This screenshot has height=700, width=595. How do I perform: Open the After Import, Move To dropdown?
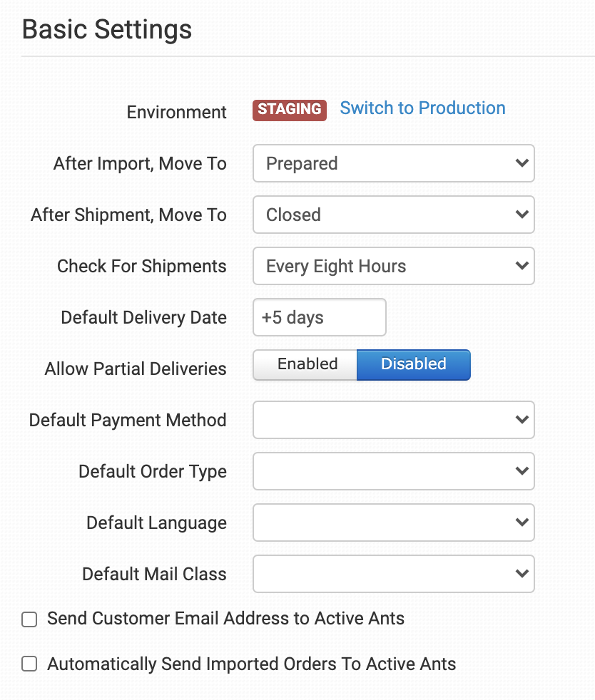point(393,164)
